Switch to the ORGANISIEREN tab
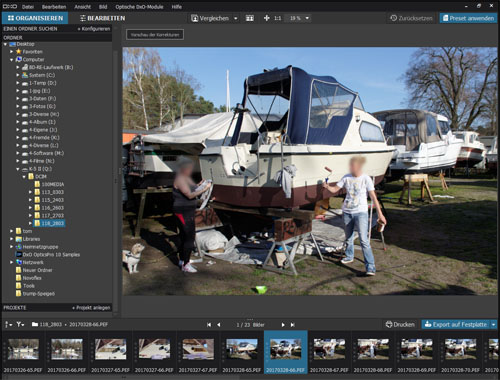500x380 pixels. pos(35,18)
